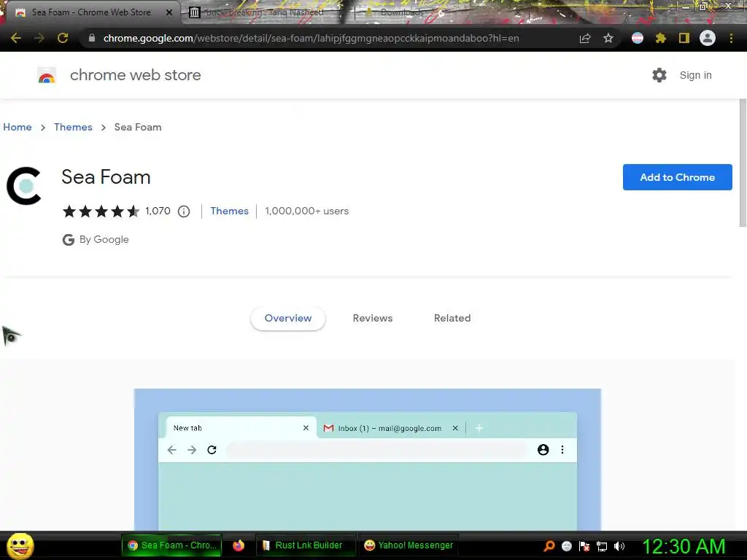Click the orange magnifier tray icon
This screenshot has height=560, width=747.
(549, 546)
